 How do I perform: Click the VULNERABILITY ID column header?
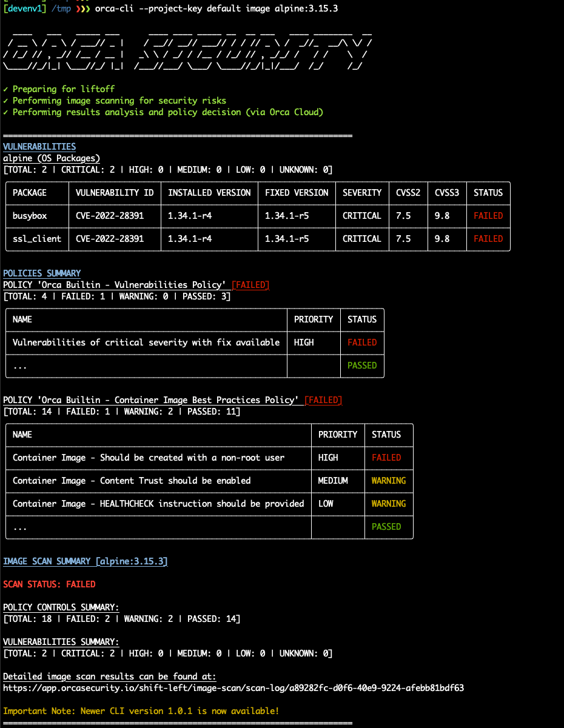[115, 193]
